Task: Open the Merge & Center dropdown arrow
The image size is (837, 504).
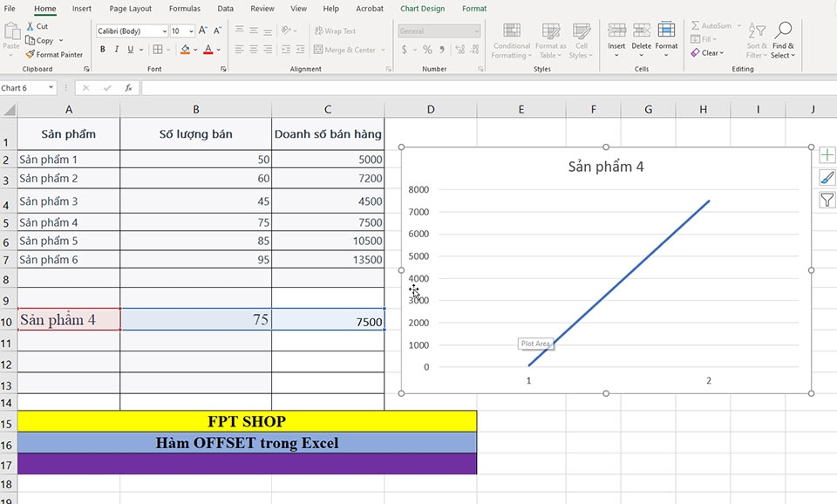Action: point(383,50)
